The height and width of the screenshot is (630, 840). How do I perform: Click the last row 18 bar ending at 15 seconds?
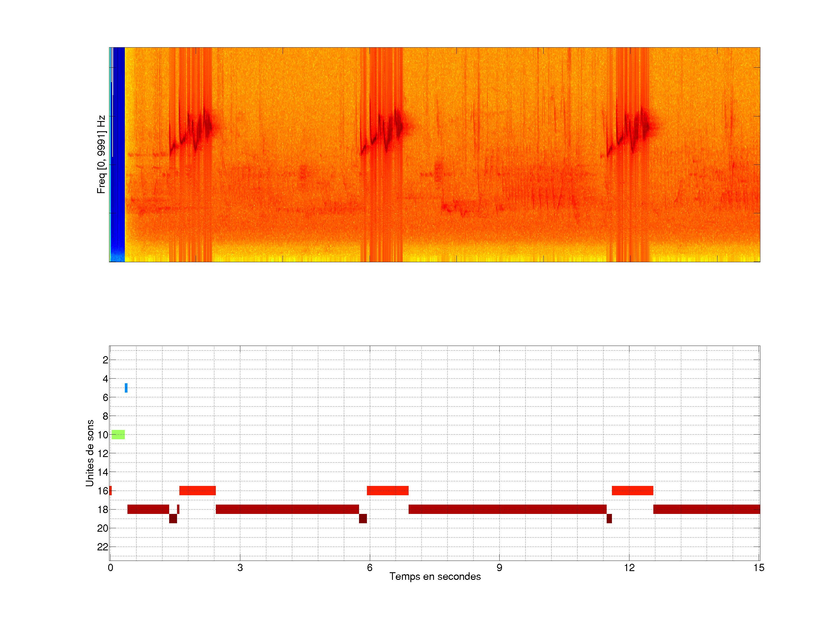click(706, 509)
